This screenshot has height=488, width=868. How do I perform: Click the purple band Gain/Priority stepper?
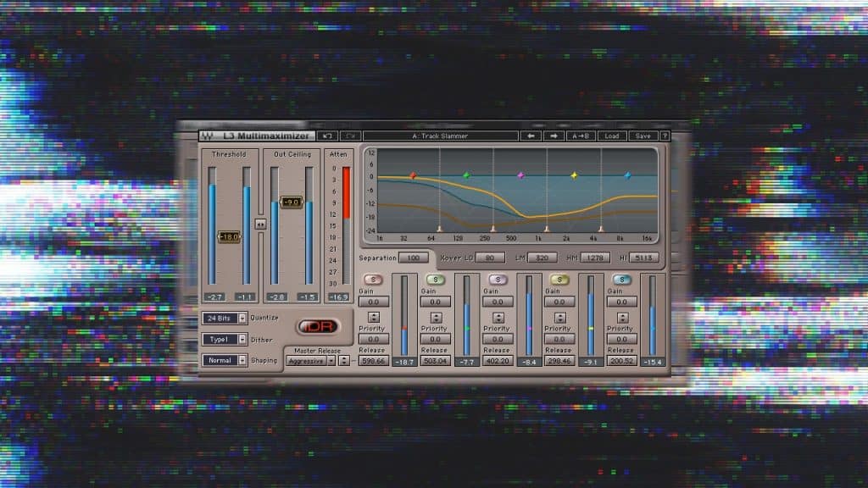tap(498, 318)
